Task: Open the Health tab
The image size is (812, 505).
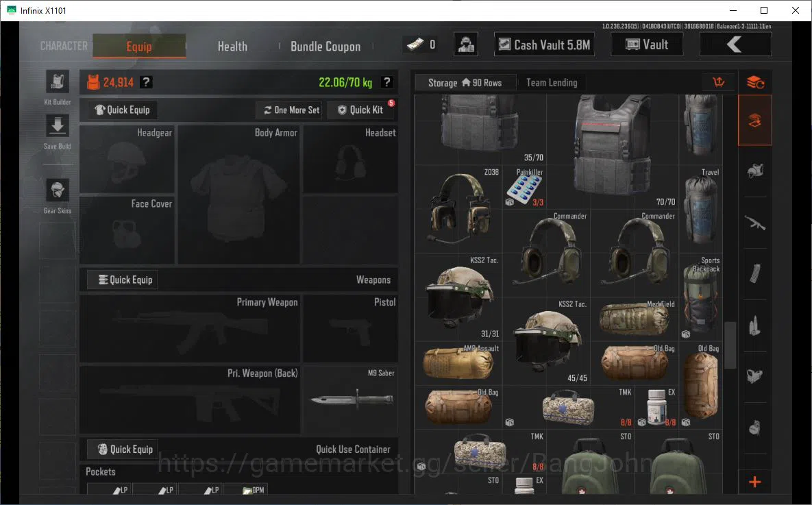Action: [232, 46]
